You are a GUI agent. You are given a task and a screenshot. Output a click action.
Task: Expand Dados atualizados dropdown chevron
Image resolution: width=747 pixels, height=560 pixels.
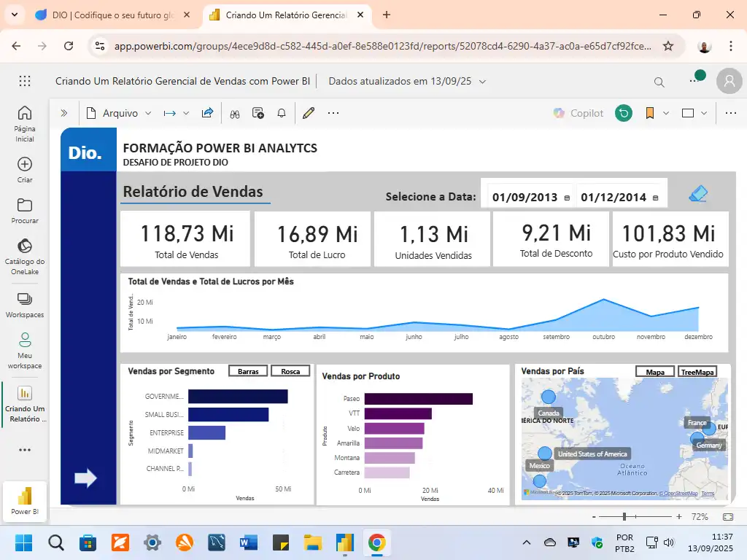point(482,82)
